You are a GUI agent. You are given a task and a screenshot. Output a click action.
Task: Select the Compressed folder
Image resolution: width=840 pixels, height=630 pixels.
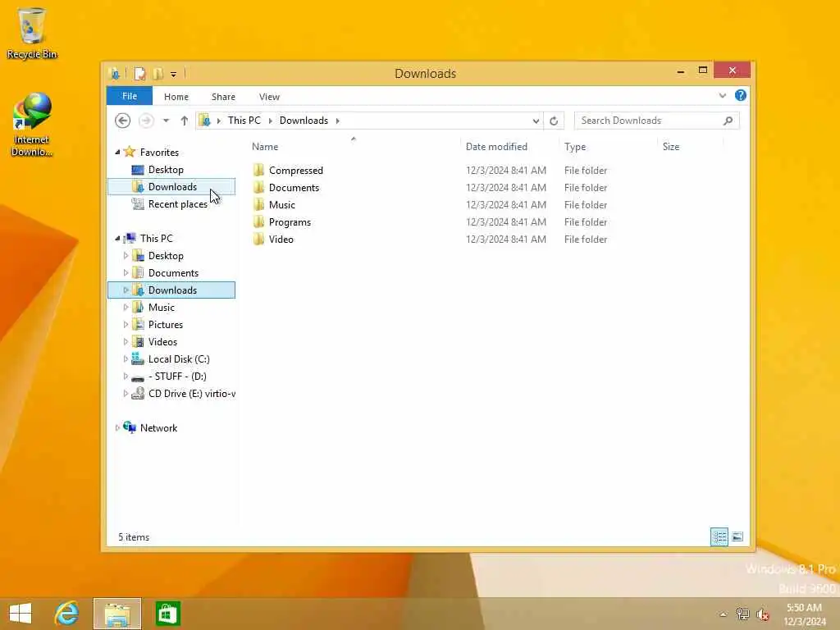point(295,171)
